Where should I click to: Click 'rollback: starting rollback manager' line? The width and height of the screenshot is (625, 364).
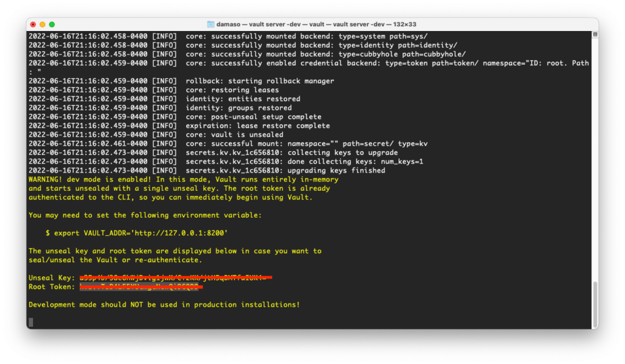pos(181,81)
